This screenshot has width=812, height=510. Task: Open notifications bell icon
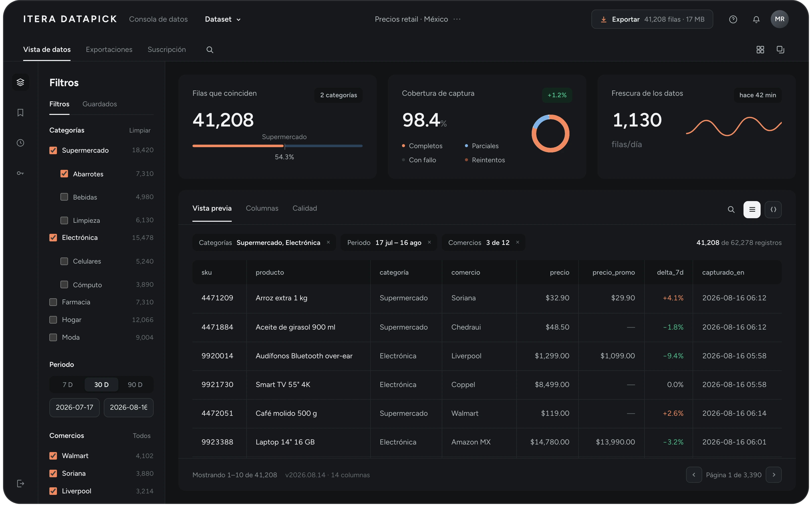(756, 19)
